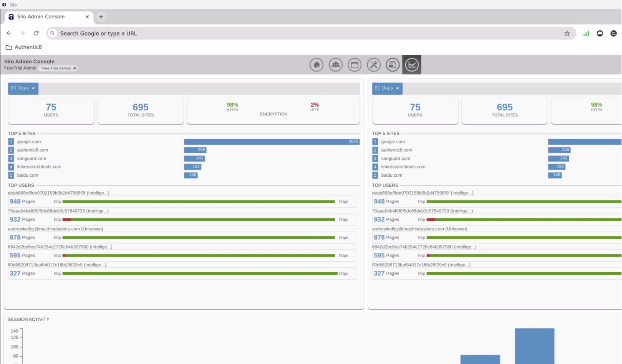Reload the page
Image resolution: width=622 pixels, height=364 pixels.
36,33
